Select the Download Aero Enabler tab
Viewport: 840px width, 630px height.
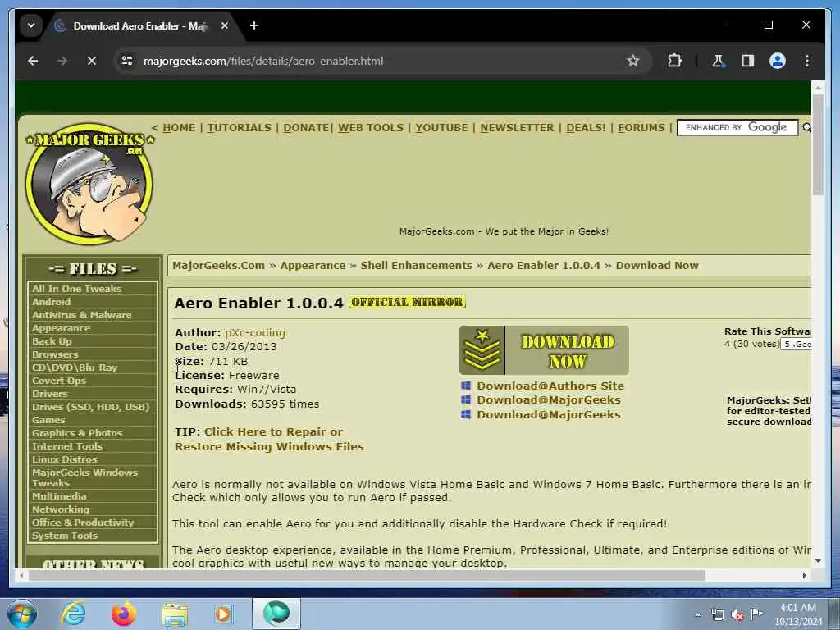(x=139, y=25)
